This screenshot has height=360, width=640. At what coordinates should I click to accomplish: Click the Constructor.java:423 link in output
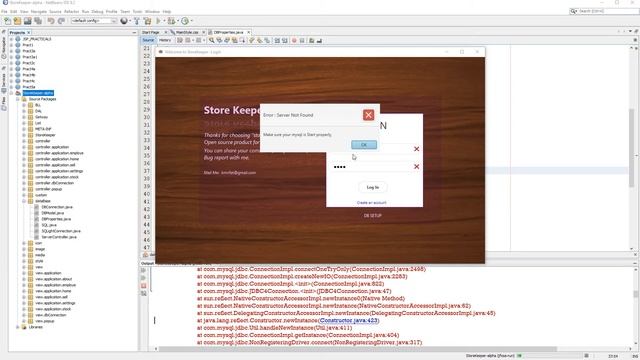[349, 320]
